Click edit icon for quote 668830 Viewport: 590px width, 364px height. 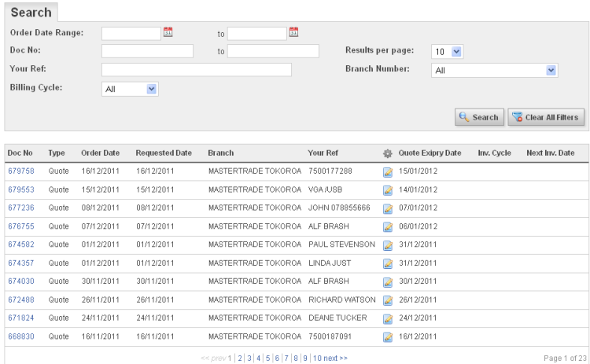387,337
